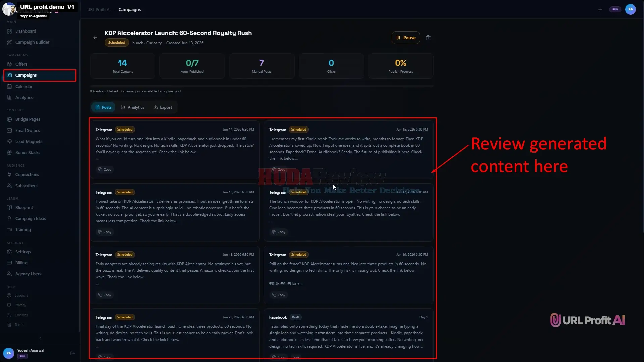Screen dimensions: 644x362
Task: Open the Cookies link
Action: (x=21, y=315)
